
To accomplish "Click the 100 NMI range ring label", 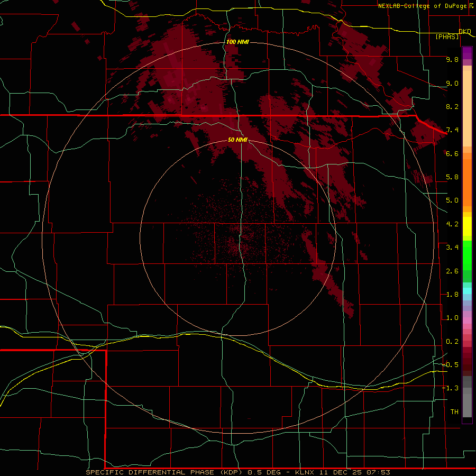I will click(x=237, y=42).
